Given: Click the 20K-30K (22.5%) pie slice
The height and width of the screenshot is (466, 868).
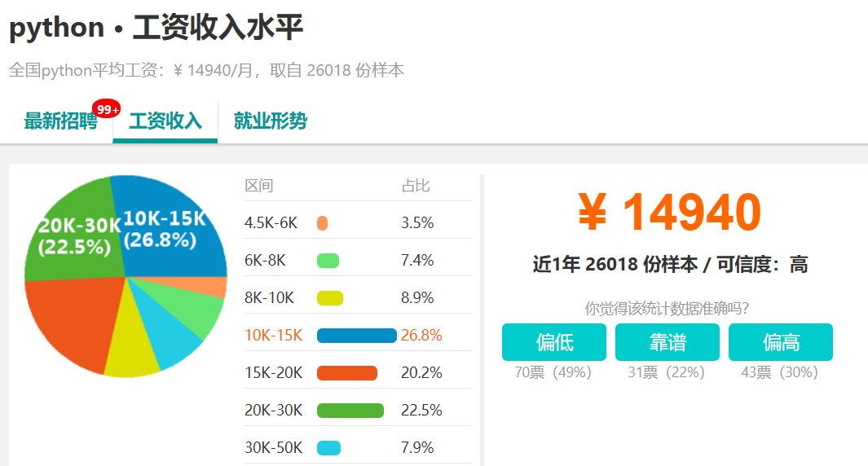Looking at the screenshot, I should pyautogui.click(x=75, y=232).
